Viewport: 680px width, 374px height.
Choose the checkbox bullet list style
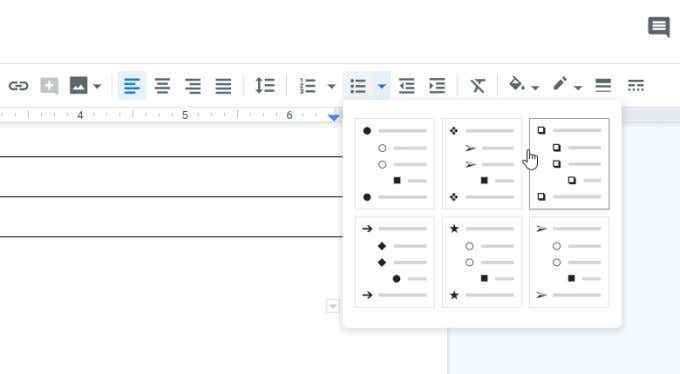pyautogui.click(x=569, y=164)
